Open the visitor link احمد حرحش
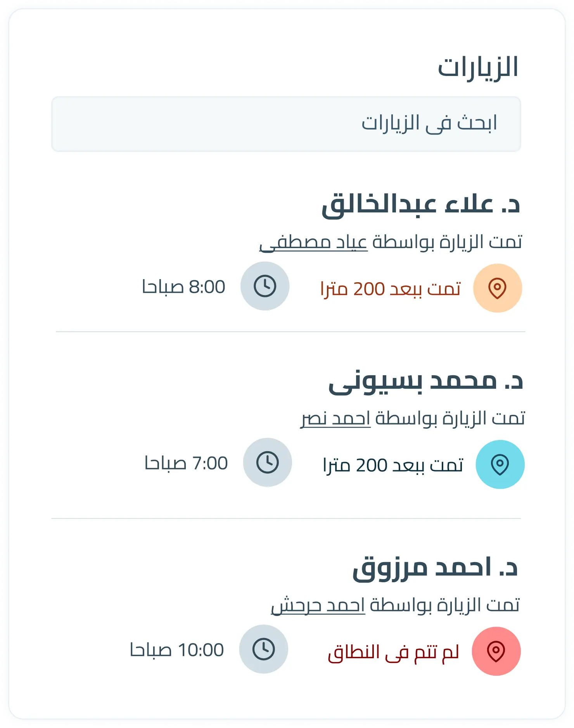 [x=318, y=606]
